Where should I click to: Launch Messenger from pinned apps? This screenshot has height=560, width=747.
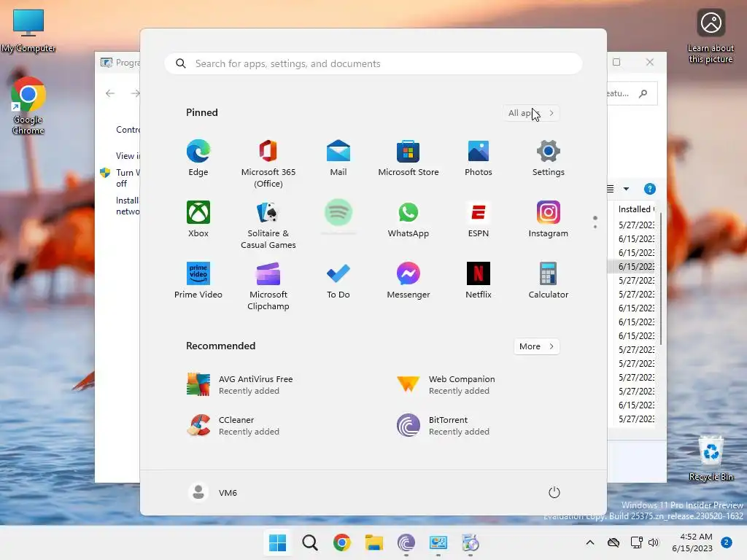tap(409, 281)
